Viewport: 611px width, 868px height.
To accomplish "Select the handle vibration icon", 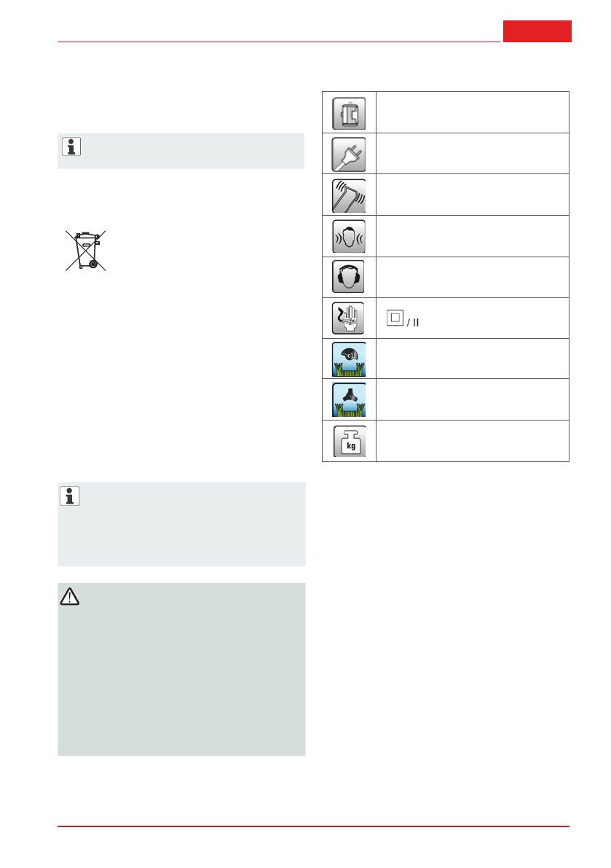I will tap(349, 195).
